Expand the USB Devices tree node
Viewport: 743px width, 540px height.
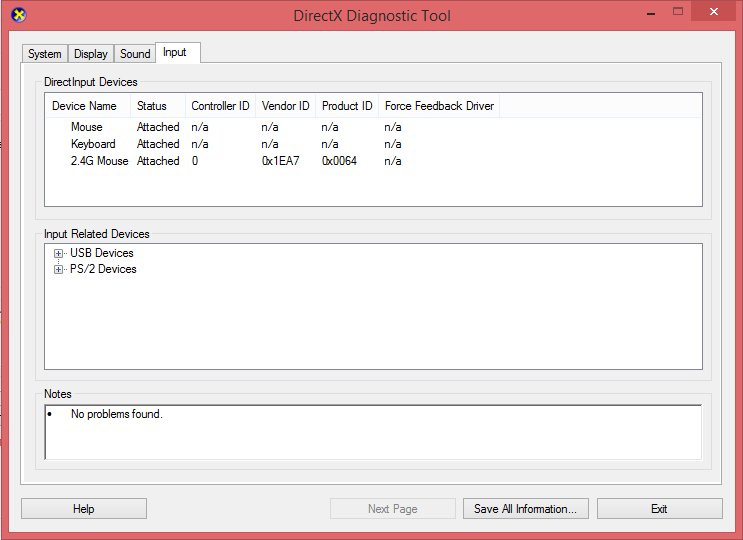coord(59,254)
